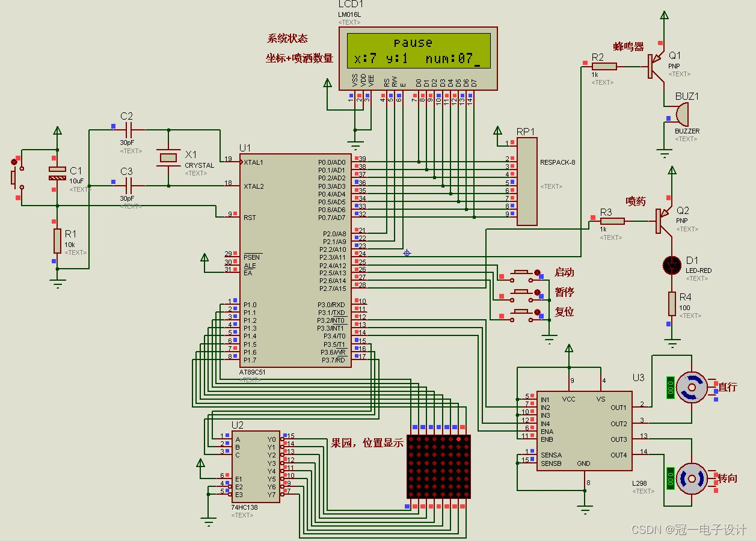The width and height of the screenshot is (756, 541).
Task: Select the 直行 DC motor symbol
Action: [692, 387]
